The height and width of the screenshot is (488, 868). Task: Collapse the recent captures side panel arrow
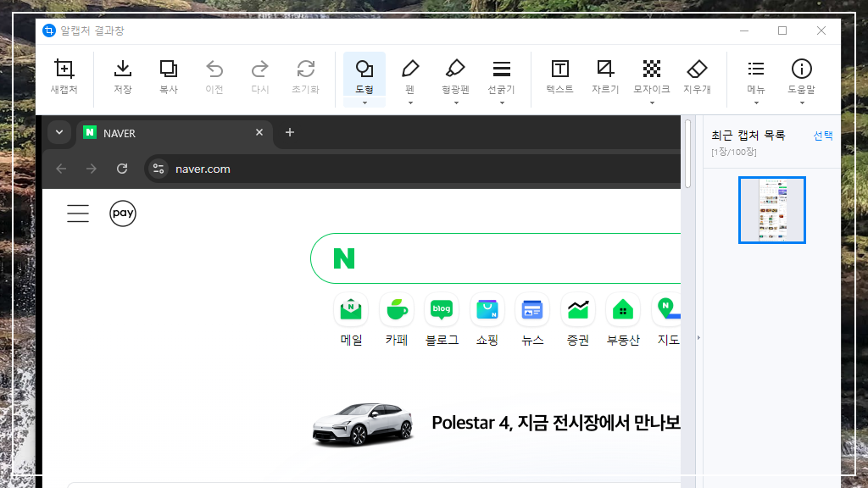(698, 337)
